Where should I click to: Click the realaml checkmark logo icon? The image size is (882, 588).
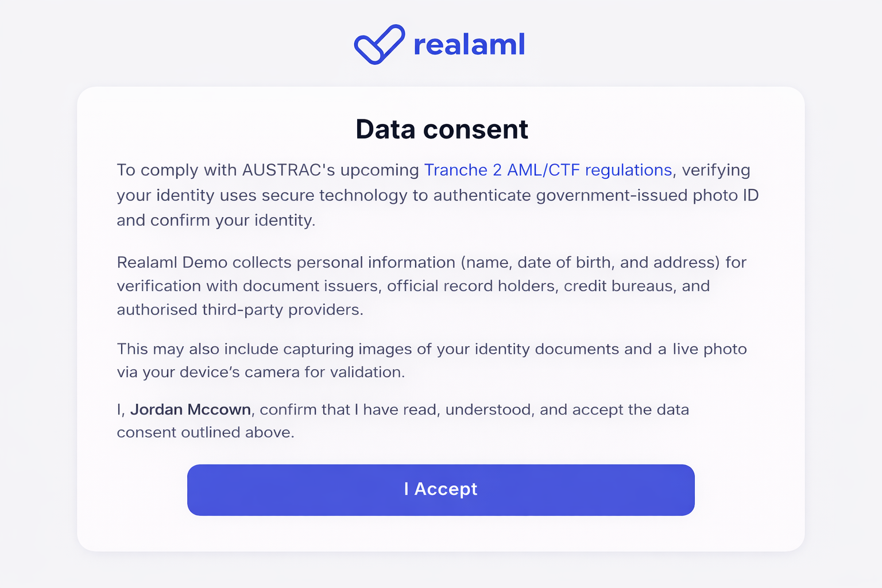pyautogui.click(x=379, y=44)
